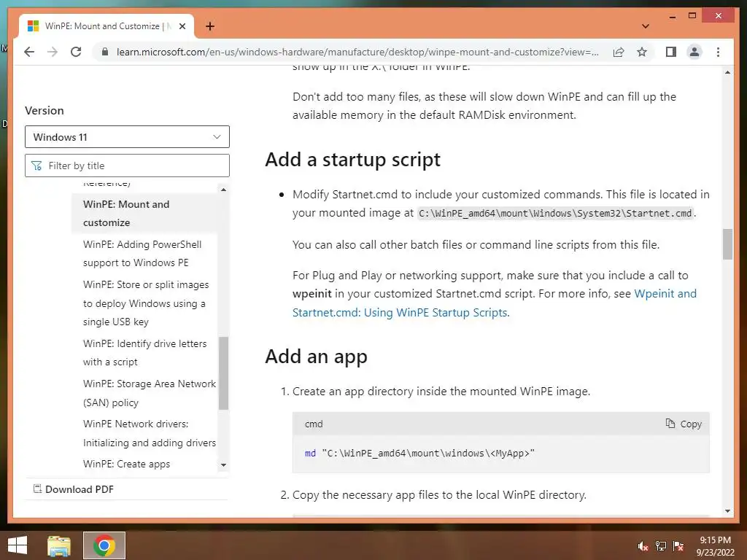Click the browser Forward arrow
Viewport: 747px width, 560px height.
point(53,52)
